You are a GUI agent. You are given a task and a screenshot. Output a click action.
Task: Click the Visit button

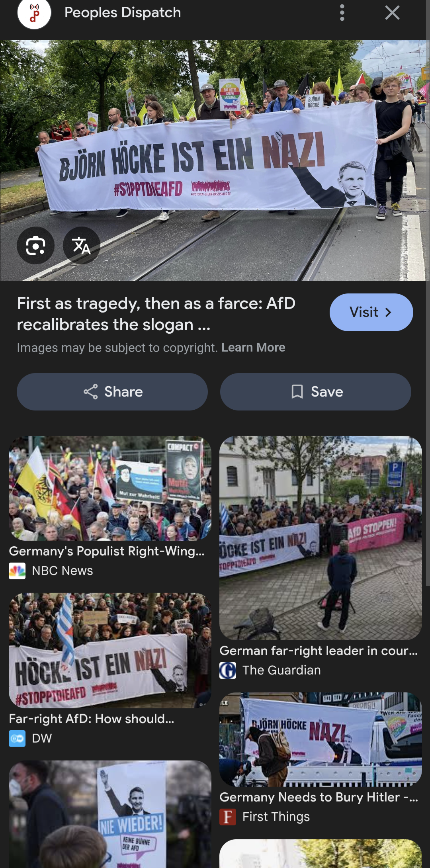click(371, 312)
